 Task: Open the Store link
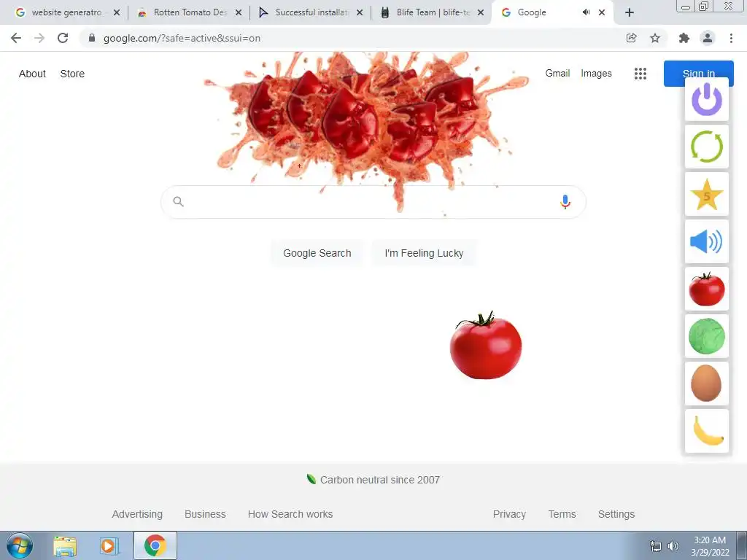coord(72,74)
